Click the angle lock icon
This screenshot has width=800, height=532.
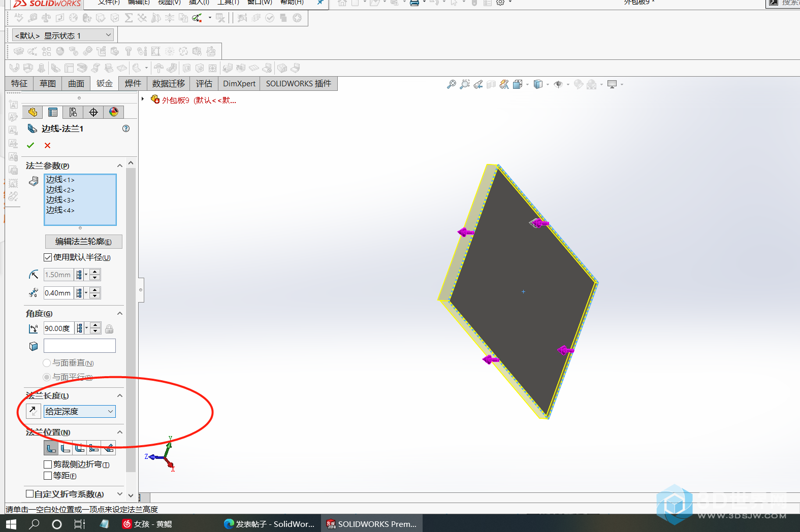109,329
